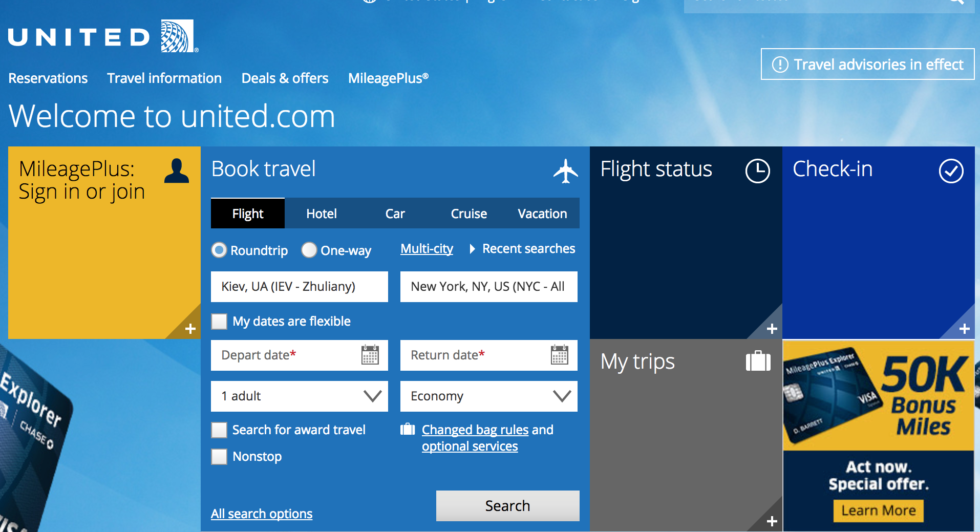Check the My dates are flexible box

[220, 322]
